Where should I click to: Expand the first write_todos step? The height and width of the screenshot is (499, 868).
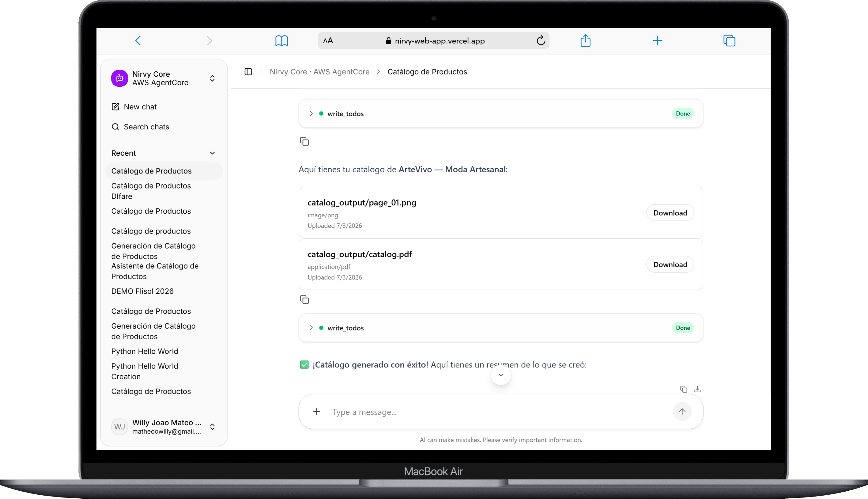(x=311, y=113)
